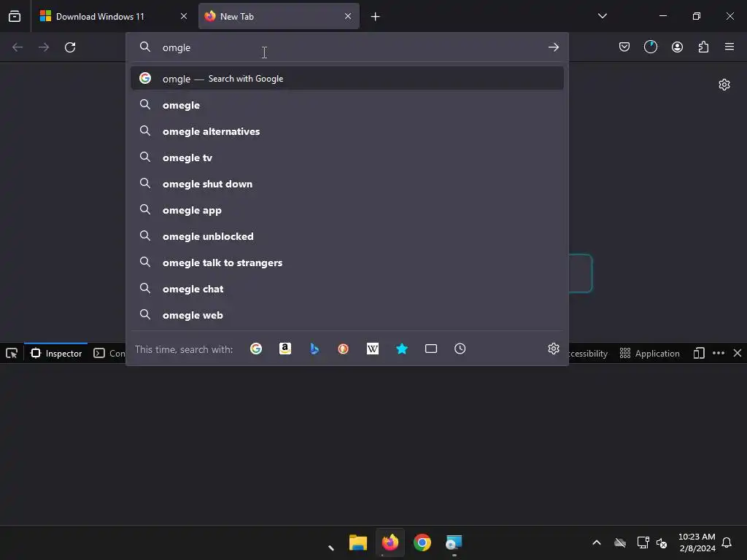Screen dimensions: 747x560
Task: Select suggestion omegle talk to strangers
Action: pos(347,262)
